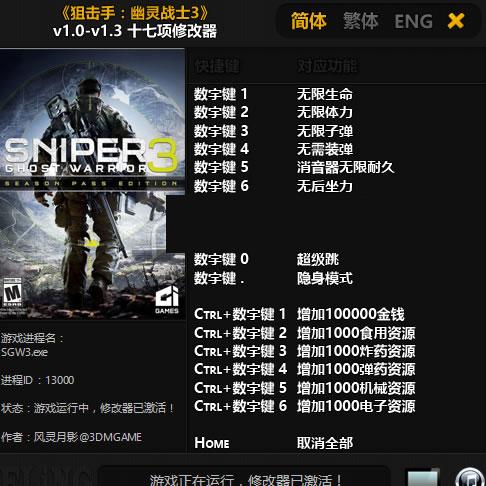The image size is (486, 486).
Task: Click the Home hotkey label
Action: (212, 443)
